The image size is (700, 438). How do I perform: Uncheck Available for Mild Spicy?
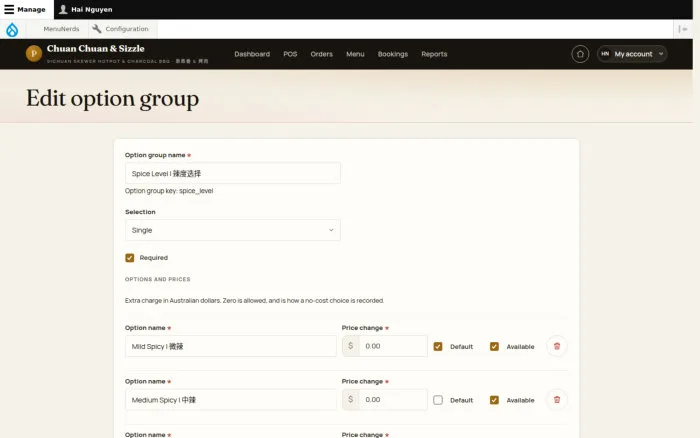point(494,346)
